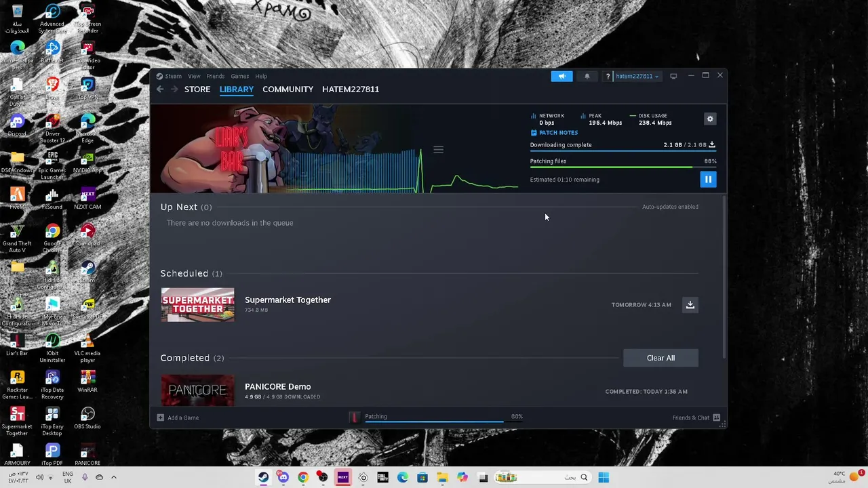The width and height of the screenshot is (868, 488).
Task: Open the Steam desktop shortcut
Action: pyautogui.click(x=87, y=270)
